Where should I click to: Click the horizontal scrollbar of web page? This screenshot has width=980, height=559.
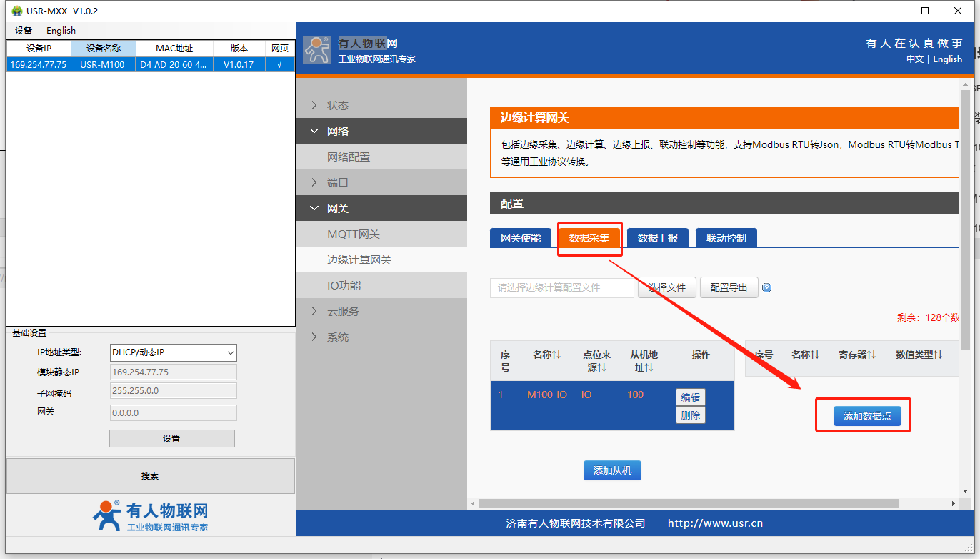point(689,503)
